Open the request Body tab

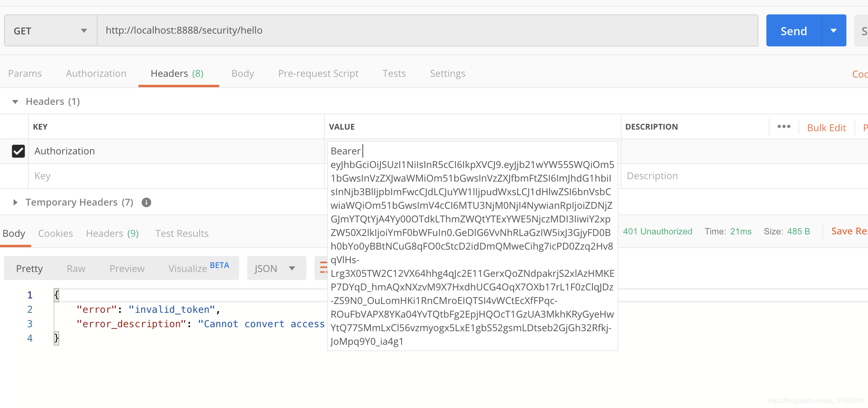(243, 74)
